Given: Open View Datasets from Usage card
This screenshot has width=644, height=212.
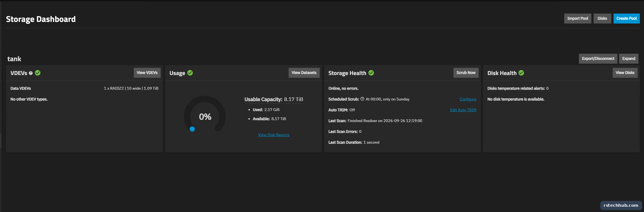Looking at the screenshot, I should point(304,73).
